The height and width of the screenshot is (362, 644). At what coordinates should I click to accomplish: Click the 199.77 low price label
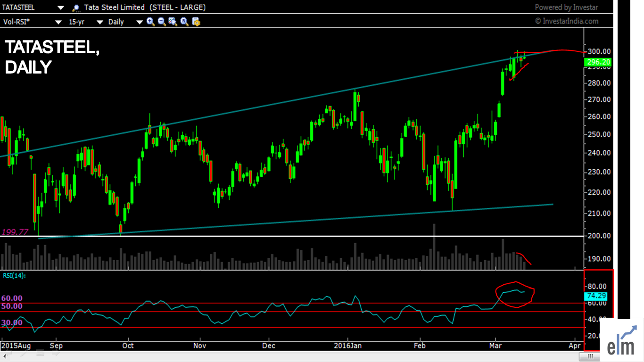coord(15,232)
